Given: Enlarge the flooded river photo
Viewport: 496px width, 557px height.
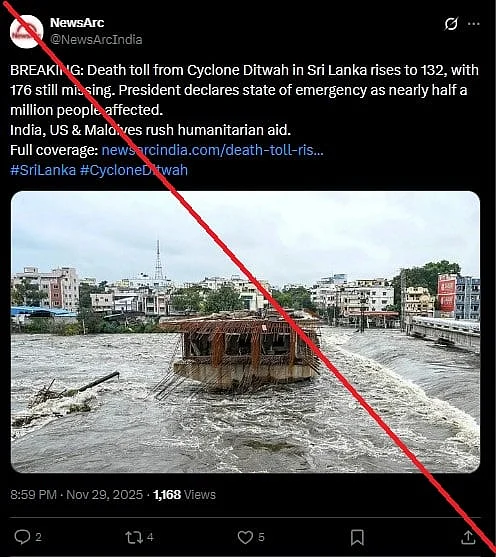Looking at the screenshot, I should (x=246, y=332).
